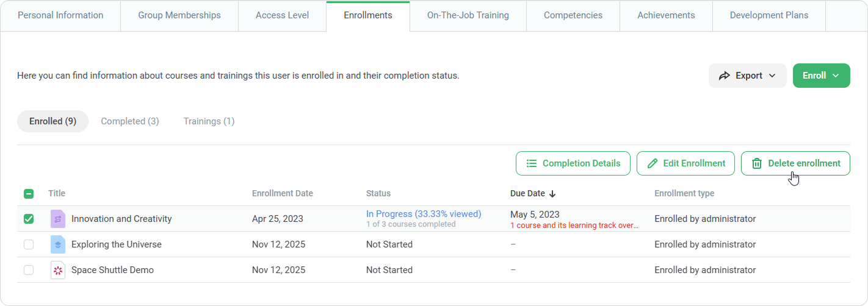Click the pencil icon on Edit Enrollment

[653, 163]
